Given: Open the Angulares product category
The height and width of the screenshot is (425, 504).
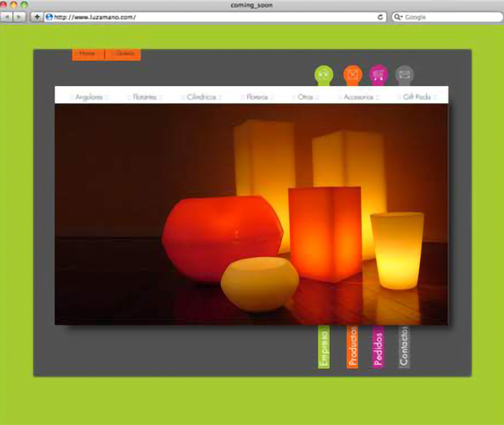Looking at the screenshot, I should [x=89, y=97].
